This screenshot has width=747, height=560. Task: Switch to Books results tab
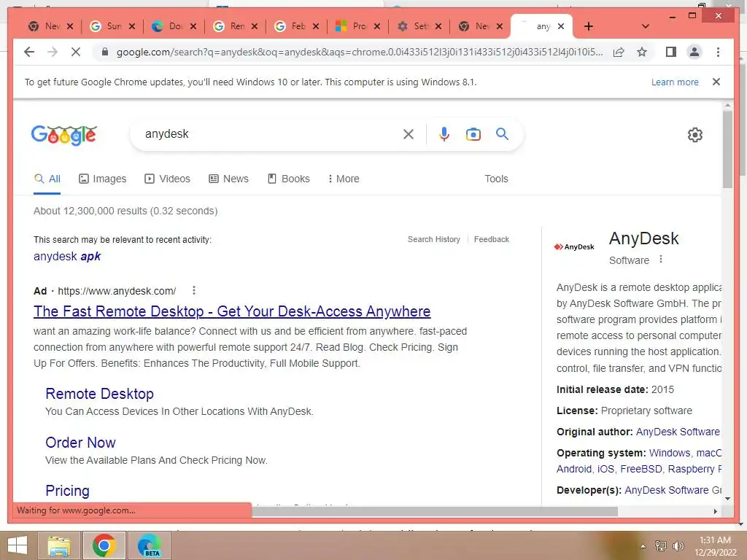pos(289,179)
